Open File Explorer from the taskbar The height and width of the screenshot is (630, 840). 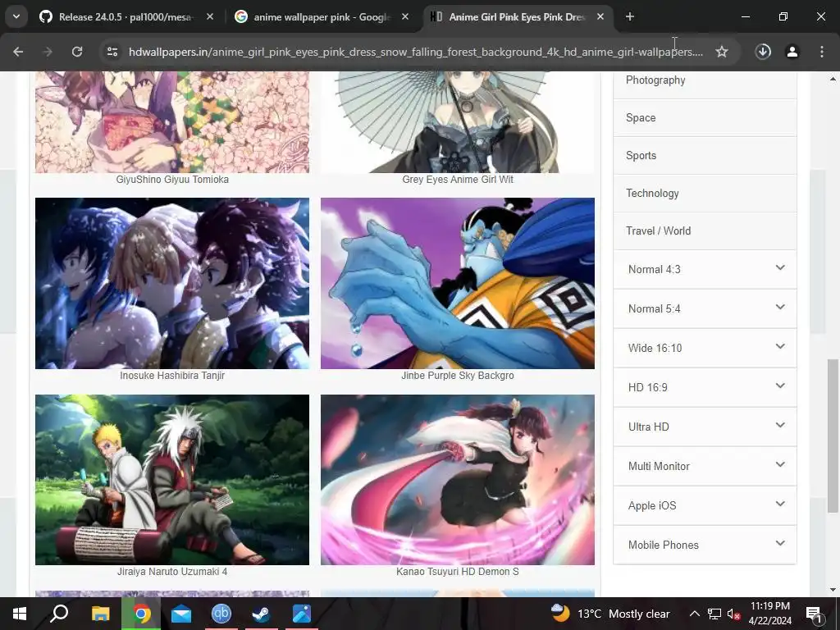tap(100, 614)
